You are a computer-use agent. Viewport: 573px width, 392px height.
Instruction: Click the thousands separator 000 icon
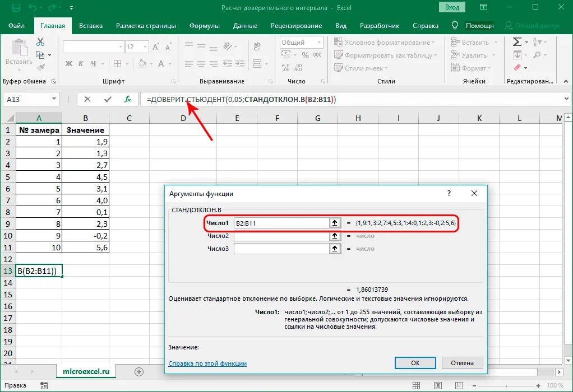pyautogui.click(x=317, y=55)
